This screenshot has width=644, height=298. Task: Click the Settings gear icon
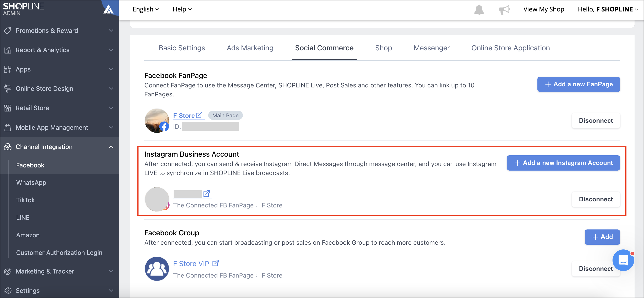7,291
